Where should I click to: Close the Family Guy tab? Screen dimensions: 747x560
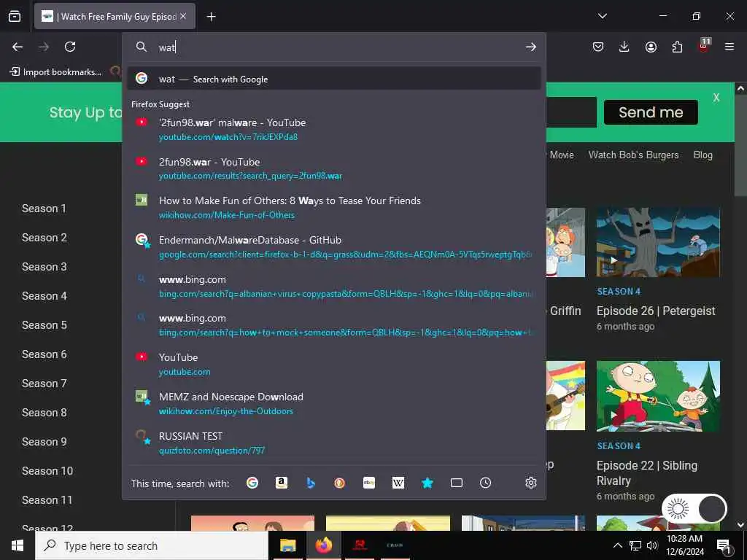183,16
